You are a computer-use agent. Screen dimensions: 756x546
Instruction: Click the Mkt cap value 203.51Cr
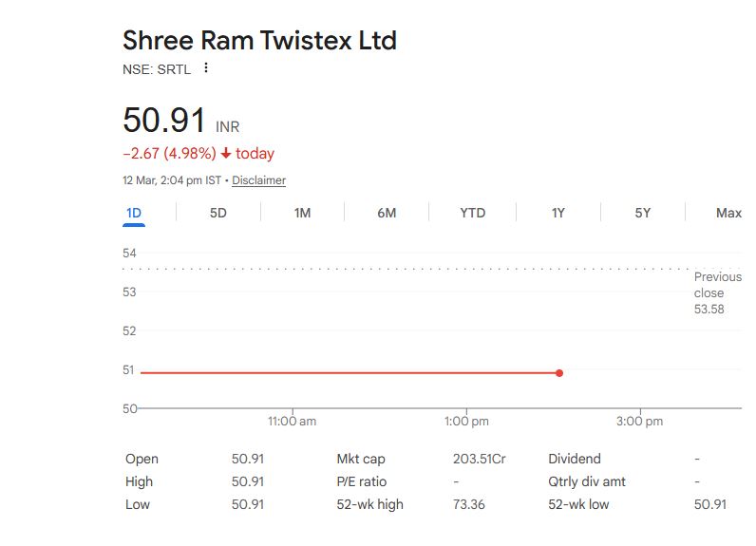point(479,459)
